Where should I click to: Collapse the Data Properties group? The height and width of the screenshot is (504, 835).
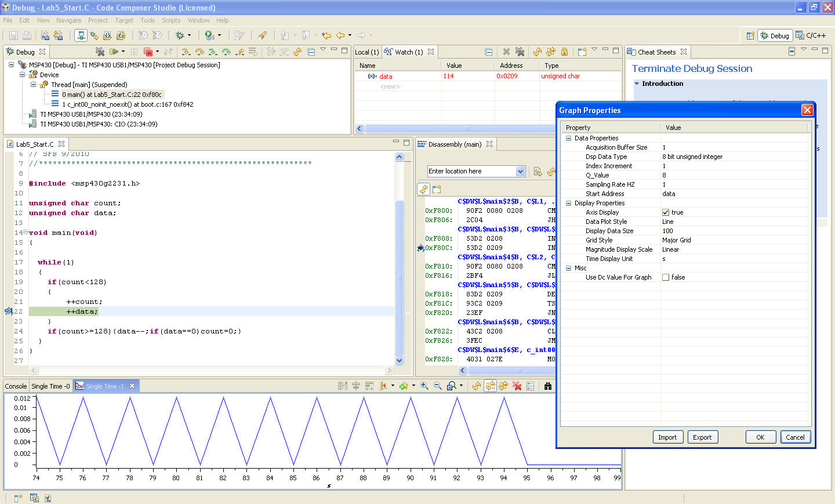click(569, 138)
